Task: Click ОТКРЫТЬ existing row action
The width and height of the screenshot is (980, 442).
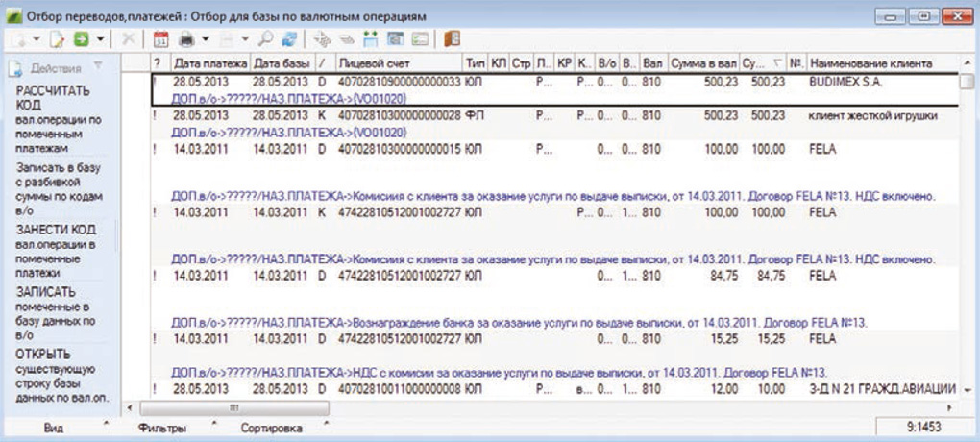Action: pos(43,355)
